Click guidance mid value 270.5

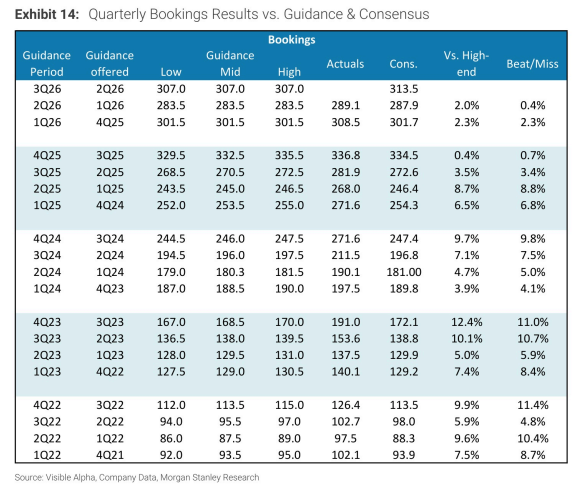click(x=230, y=172)
